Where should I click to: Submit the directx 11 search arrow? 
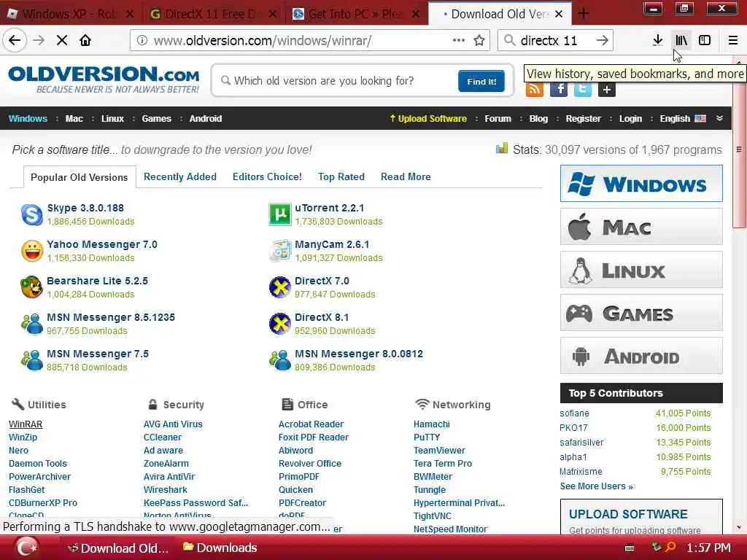[602, 41]
